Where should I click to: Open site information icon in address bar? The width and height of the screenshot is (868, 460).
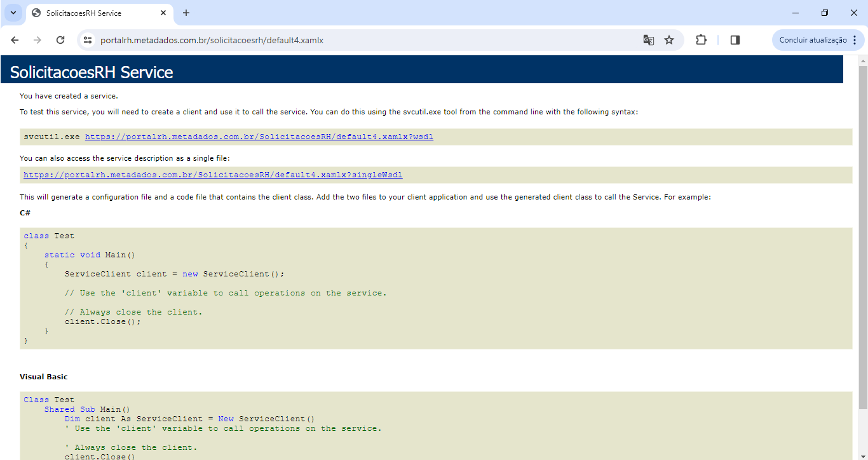tap(88, 40)
